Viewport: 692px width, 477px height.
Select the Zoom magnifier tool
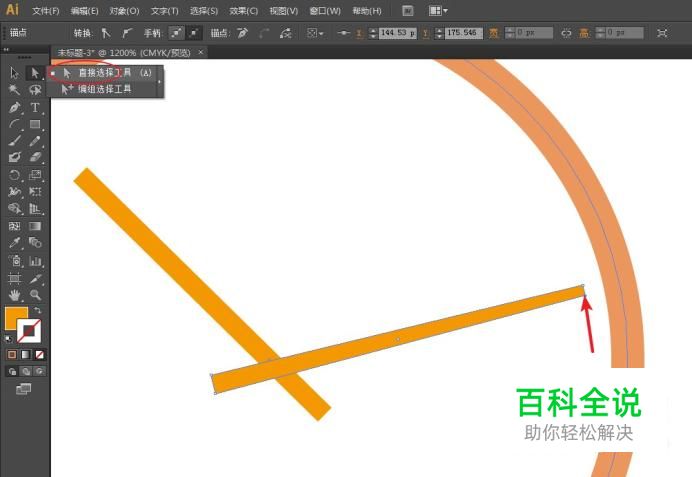[35, 295]
